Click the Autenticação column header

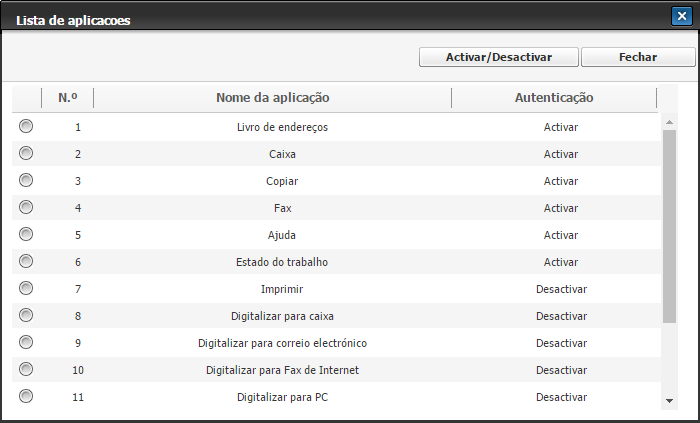tap(553, 98)
